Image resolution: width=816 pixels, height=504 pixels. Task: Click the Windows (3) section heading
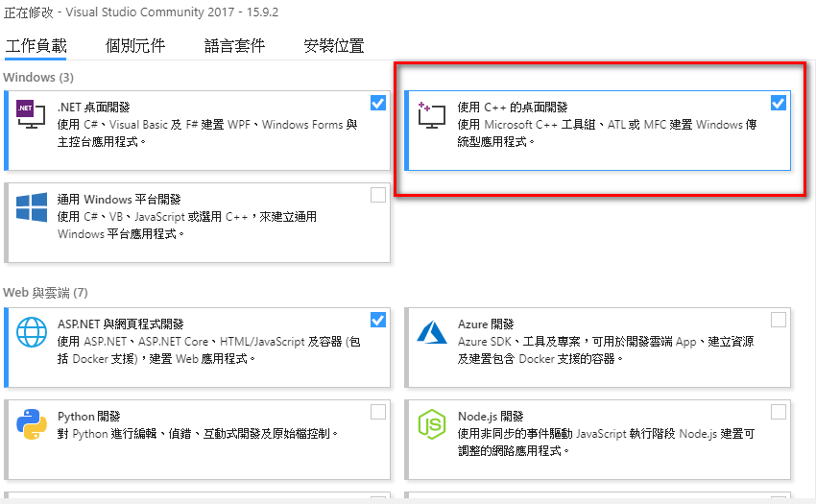coord(38,77)
